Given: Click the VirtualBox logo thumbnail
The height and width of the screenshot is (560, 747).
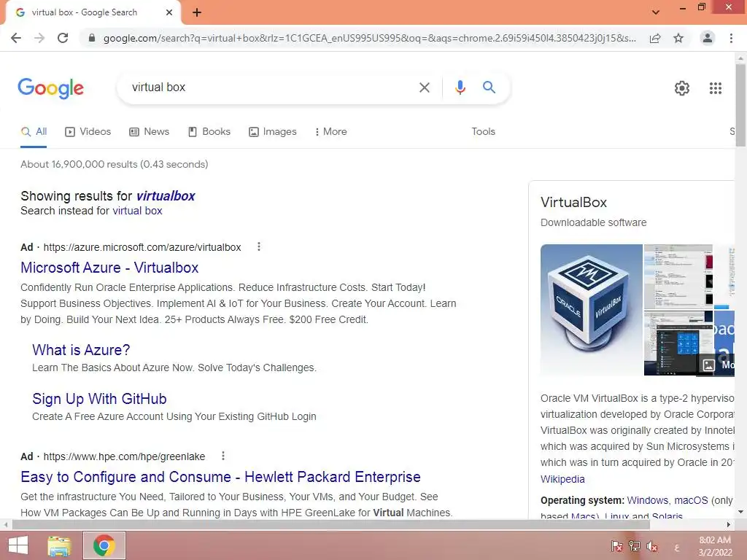Looking at the screenshot, I should click(591, 309).
